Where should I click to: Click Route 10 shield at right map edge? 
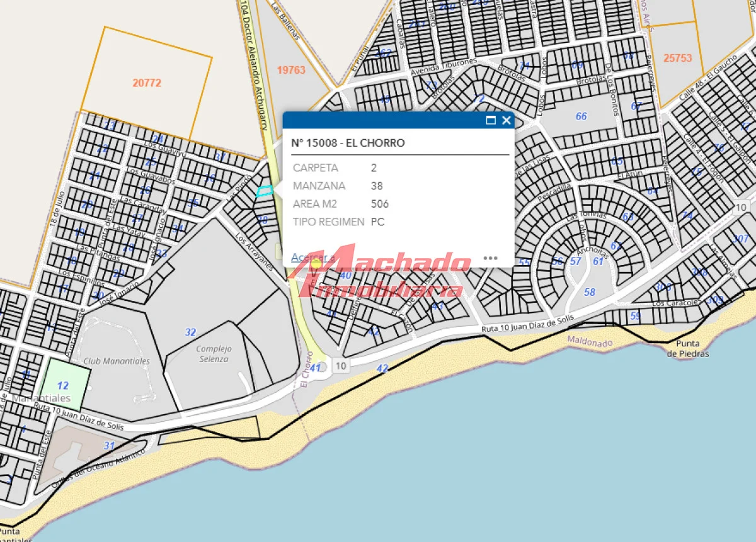[741, 207]
